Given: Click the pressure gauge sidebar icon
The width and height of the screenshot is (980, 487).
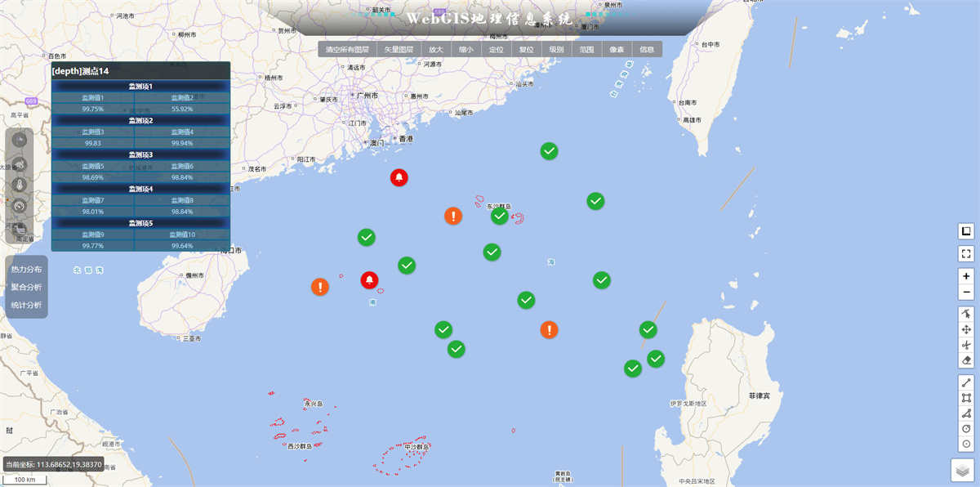Looking at the screenshot, I should [x=20, y=207].
